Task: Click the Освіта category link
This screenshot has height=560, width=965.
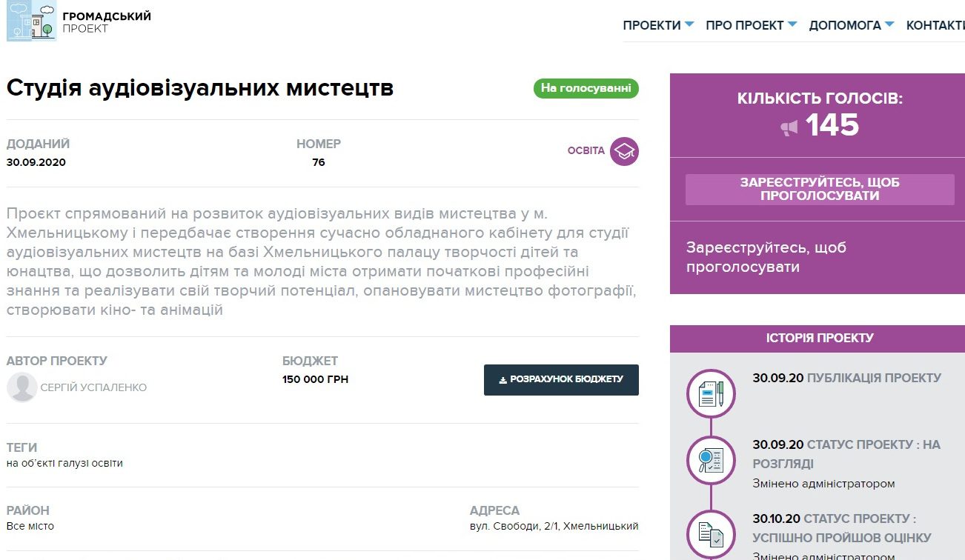Action: pos(586,151)
